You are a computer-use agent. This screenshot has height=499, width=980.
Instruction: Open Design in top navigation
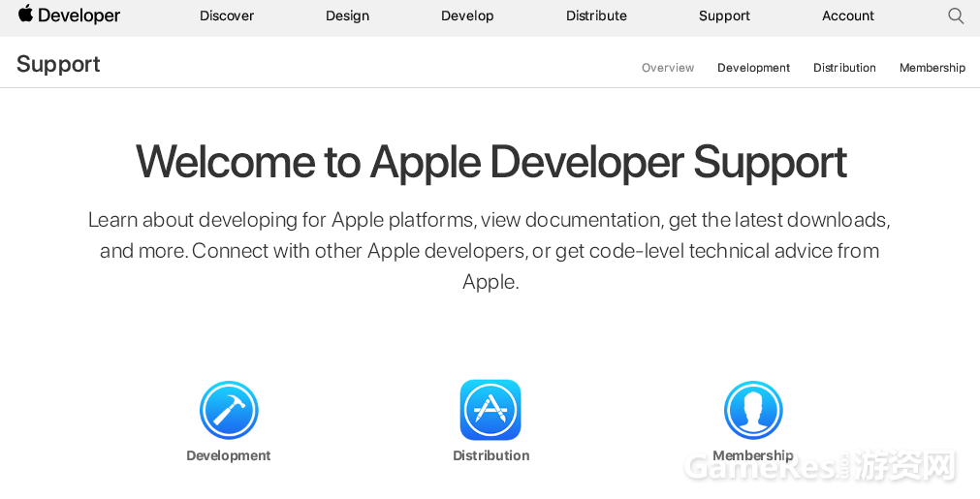(347, 16)
